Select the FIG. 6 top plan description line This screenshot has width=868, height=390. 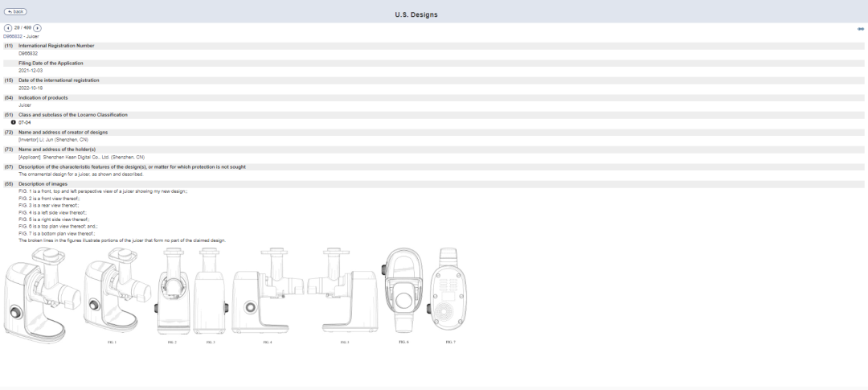(58, 227)
